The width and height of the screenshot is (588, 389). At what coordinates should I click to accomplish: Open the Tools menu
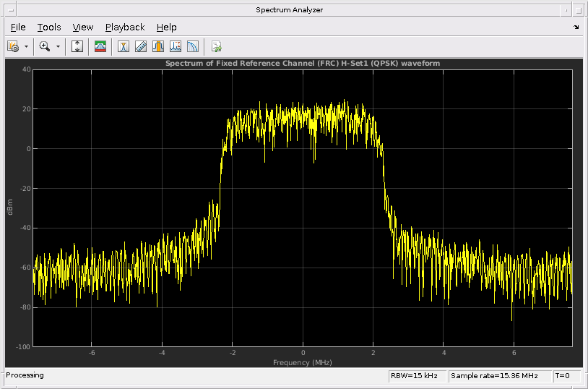point(49,27)
